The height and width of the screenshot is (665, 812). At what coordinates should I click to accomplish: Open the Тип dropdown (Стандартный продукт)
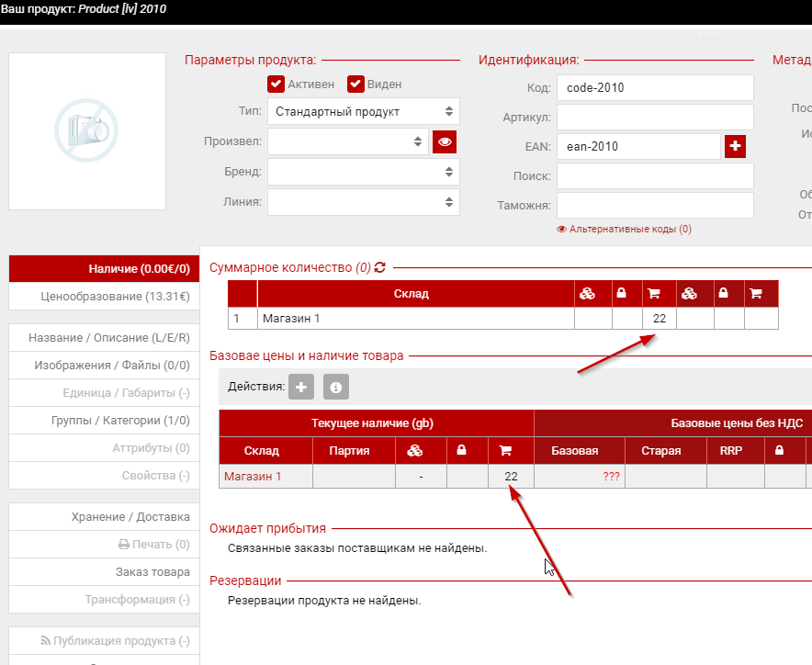(363, 112)
